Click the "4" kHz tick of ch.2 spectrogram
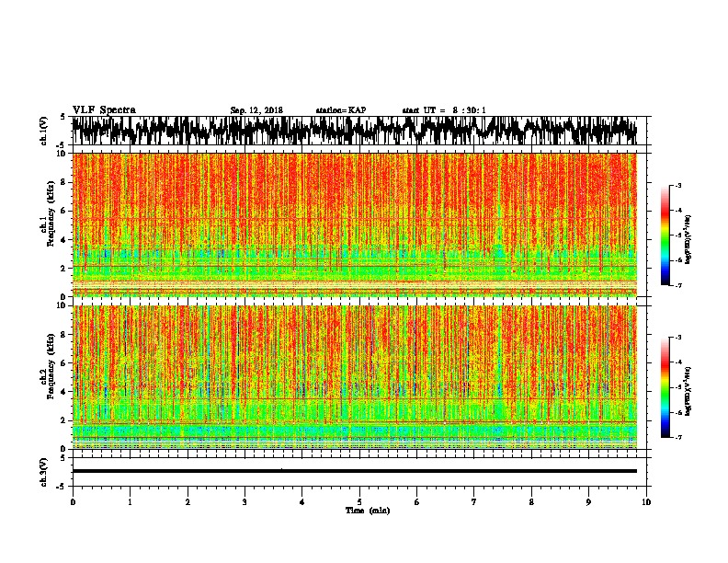The height and width of the screenshot is (563, 728). click(64, 392)
